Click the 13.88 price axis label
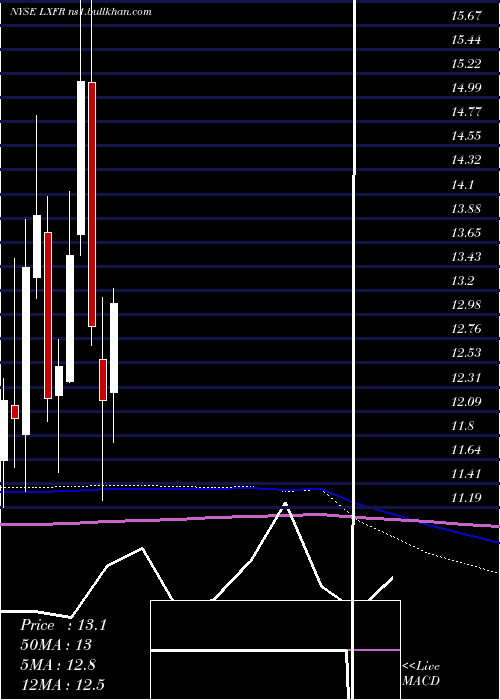This screenshot has height=700, width=500. [x=466, y=208]
